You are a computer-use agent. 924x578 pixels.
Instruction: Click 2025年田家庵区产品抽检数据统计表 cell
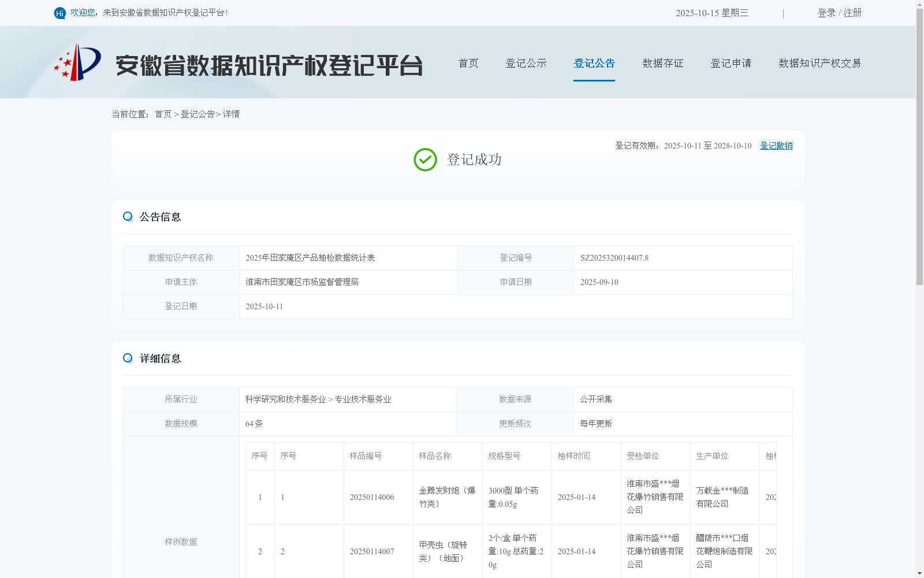[x=349, y=258]
